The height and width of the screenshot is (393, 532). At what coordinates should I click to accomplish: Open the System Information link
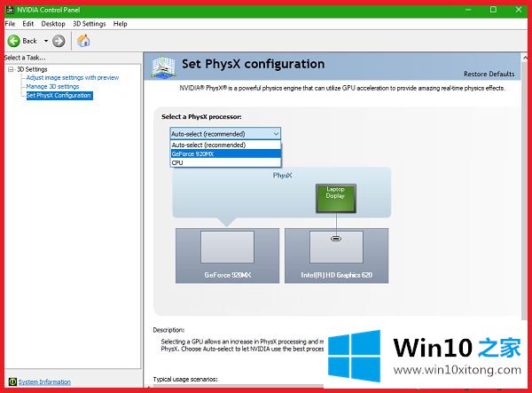point(44,382)
